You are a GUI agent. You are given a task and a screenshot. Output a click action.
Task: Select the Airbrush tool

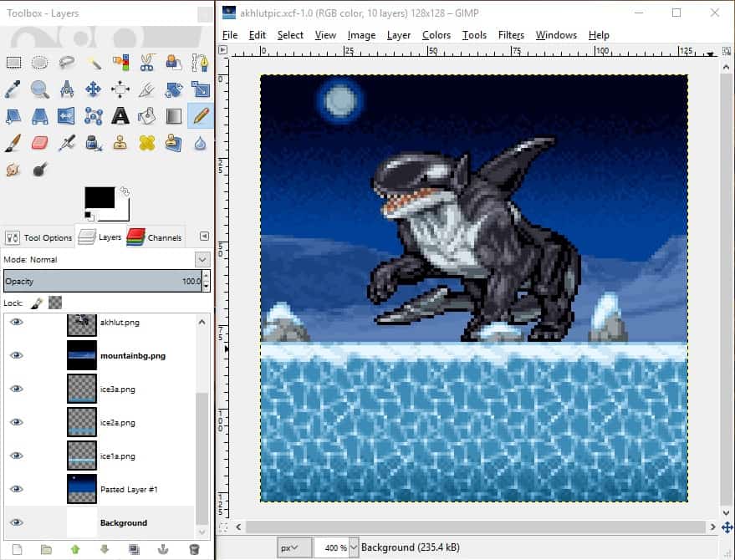click(67, 143)
